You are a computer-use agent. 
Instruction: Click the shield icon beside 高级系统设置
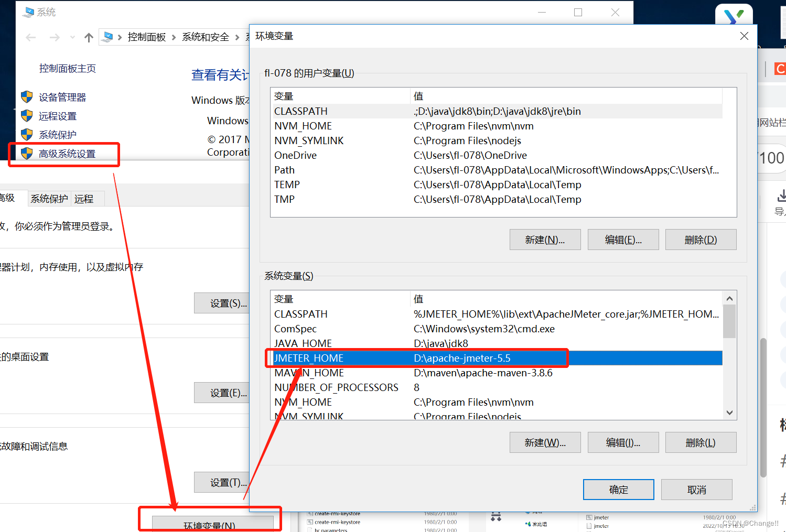pos(27,154)
